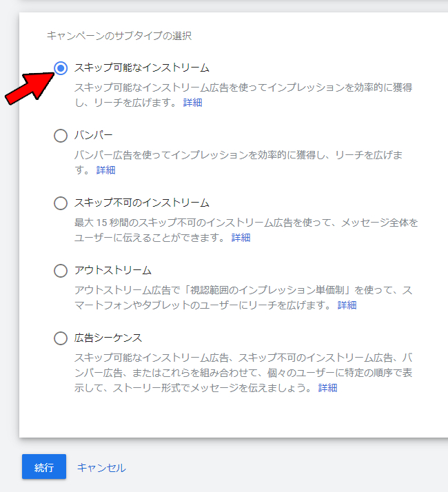448x492 pixels.
Task: Click the 広告シーケンス option label
Action: [108, 338]
